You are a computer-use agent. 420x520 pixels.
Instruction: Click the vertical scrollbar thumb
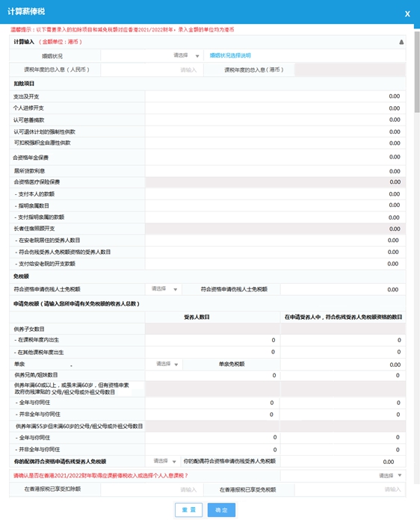pos(417,72)
